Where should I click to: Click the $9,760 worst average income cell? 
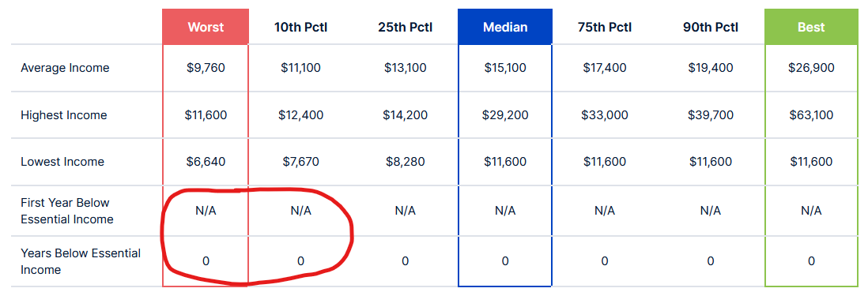pos(206,68)
